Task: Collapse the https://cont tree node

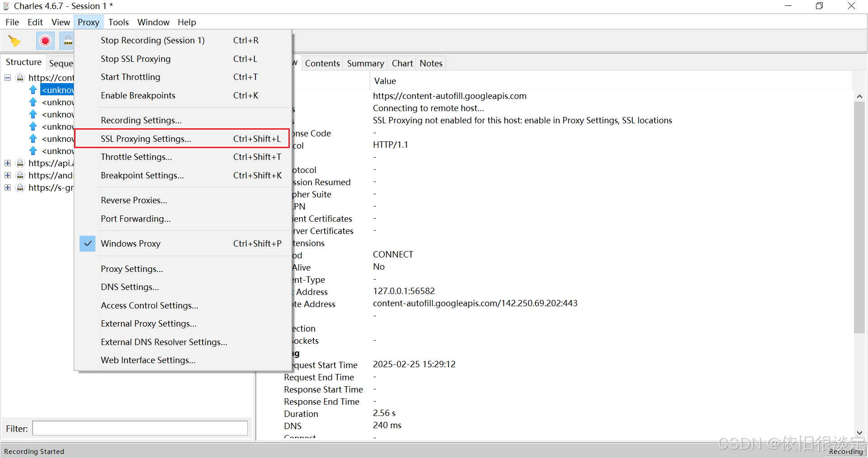Action: coord(8,78)
